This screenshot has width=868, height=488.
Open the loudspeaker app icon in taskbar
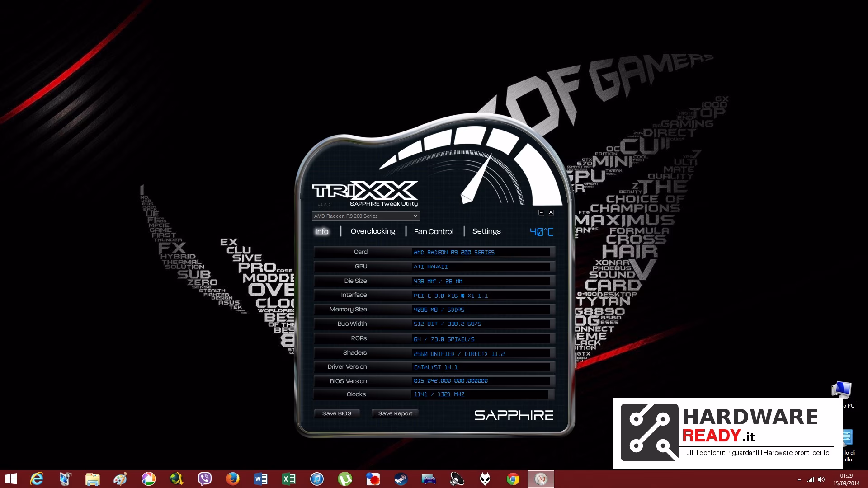click(457, 479)
